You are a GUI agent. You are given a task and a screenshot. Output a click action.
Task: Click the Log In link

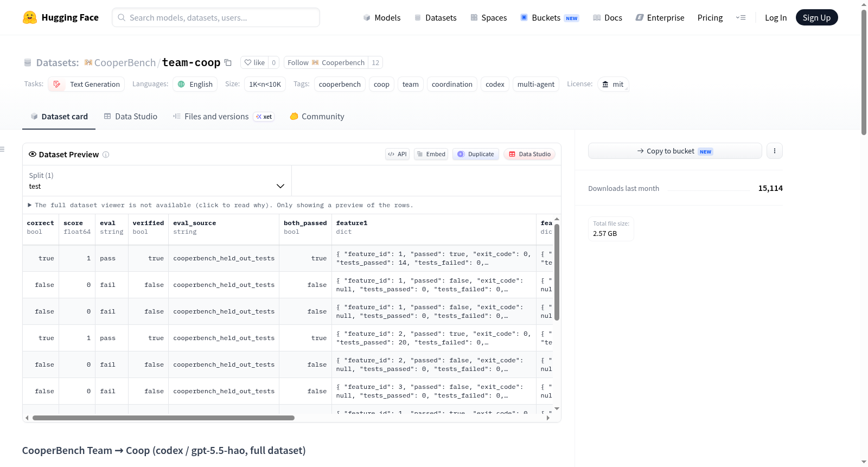point(776,17)
